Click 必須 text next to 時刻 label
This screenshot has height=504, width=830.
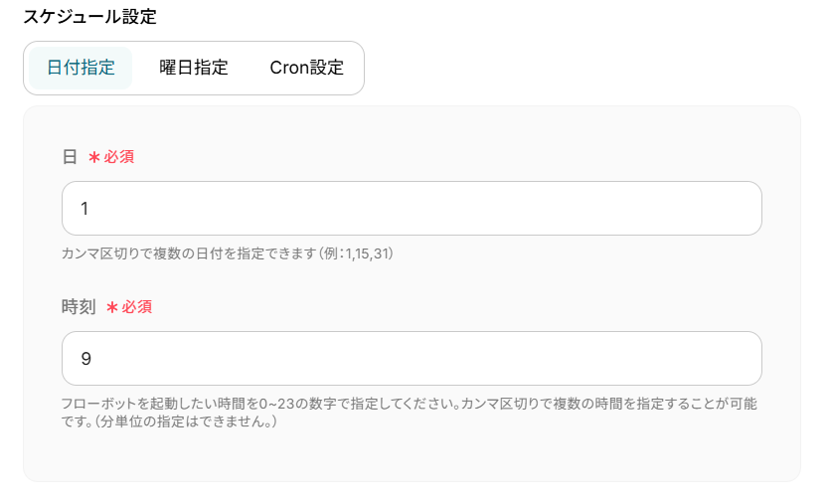137,307
